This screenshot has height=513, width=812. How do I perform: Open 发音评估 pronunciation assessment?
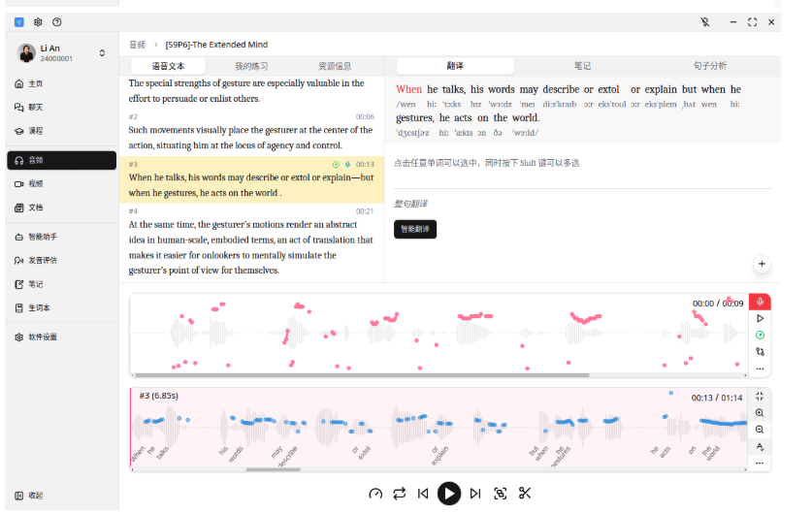click(x=61, y=261)
